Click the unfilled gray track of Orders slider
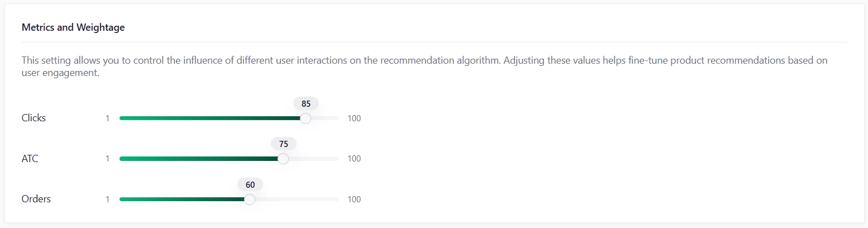The image size is (868, 228). pyautogui.click(x=296, y=199)
